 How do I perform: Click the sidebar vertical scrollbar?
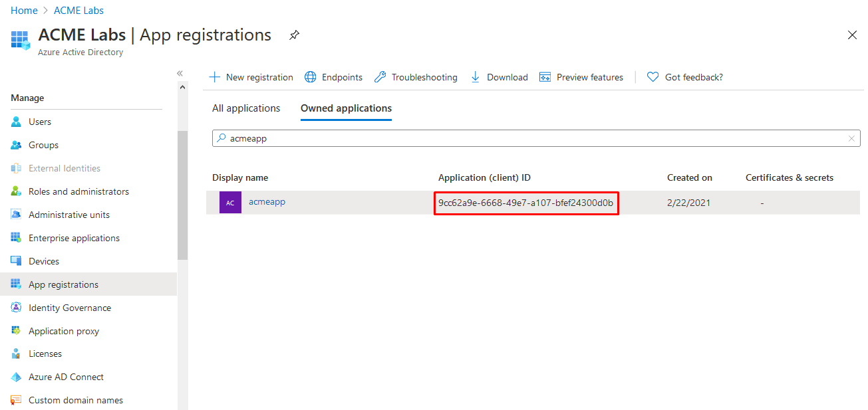pyautogui.click(x=182, y=195)
